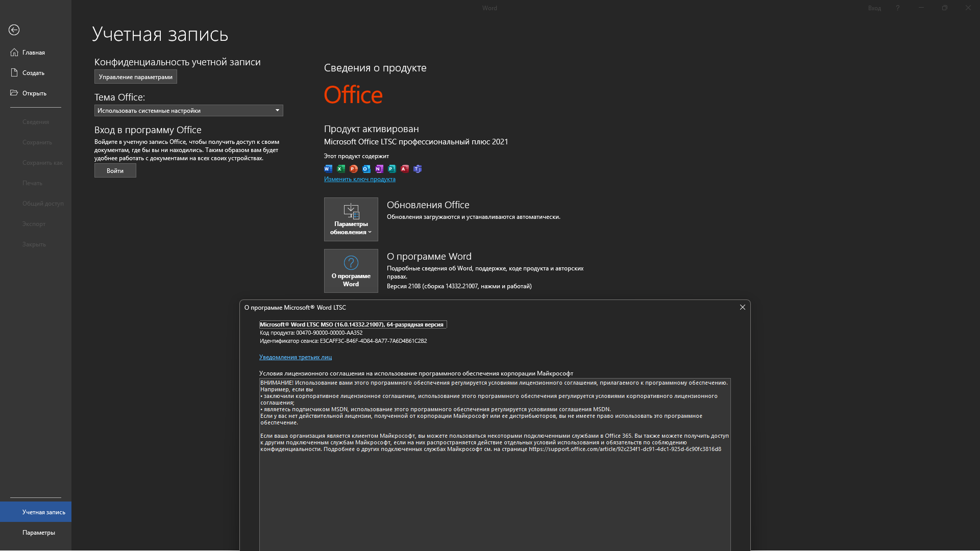Select Открыть in the sidebar
This screenshot has height=551, width=980.
34,93
